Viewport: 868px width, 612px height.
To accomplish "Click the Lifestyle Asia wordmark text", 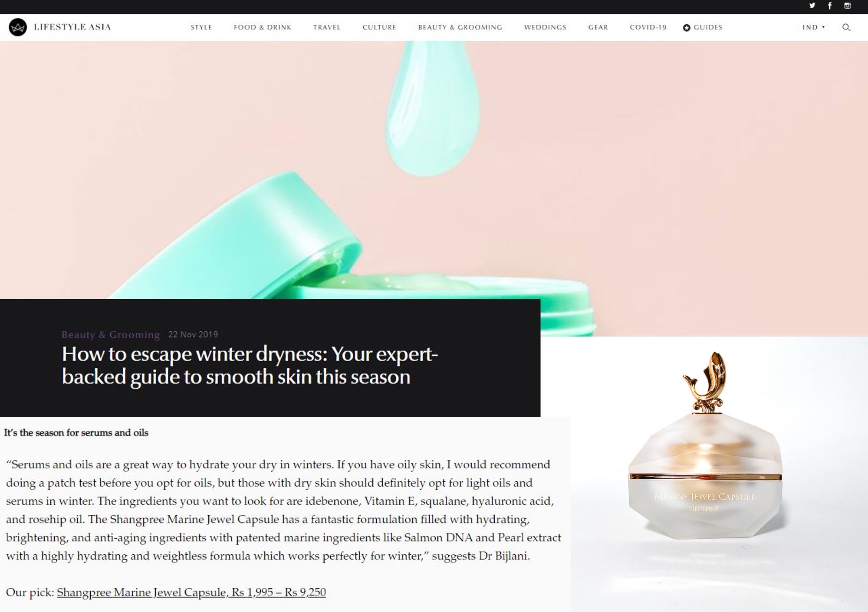I will [x=72, y=27].
